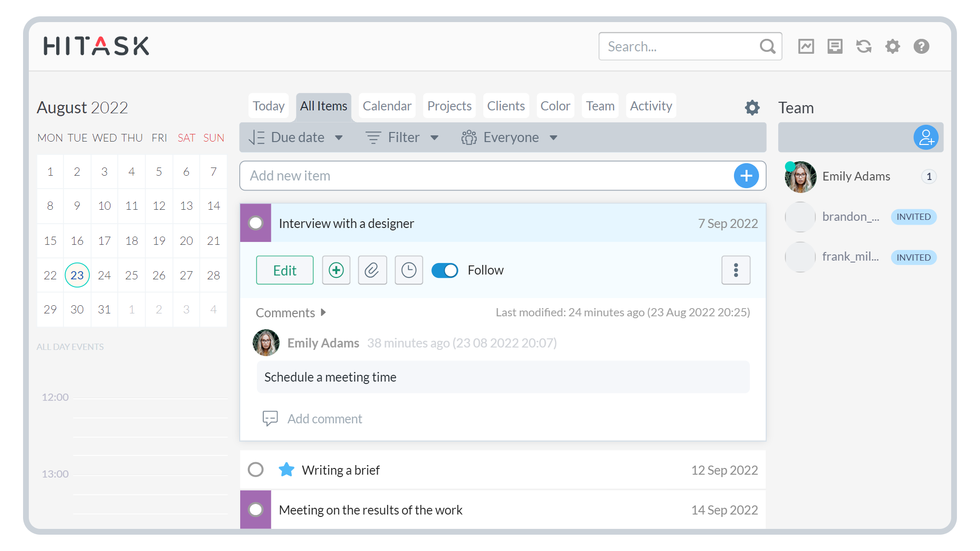
Task: Click the add comment speech bubble icon
Action: click(x=270, y=419)
